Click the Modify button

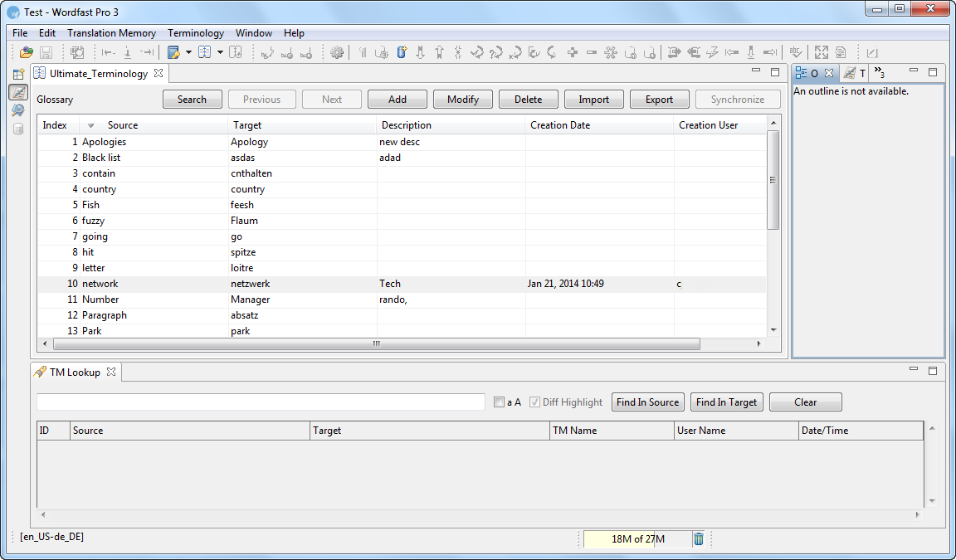463,100
